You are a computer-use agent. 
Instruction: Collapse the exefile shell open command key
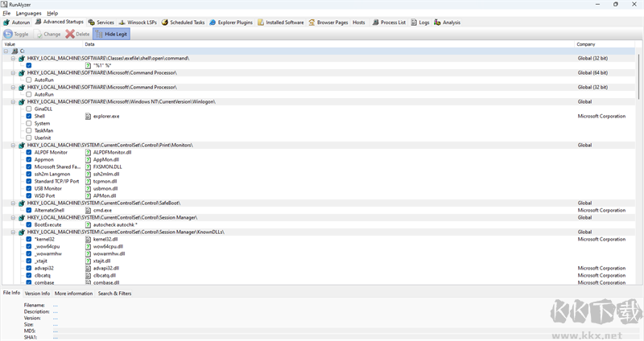(13, 58)
